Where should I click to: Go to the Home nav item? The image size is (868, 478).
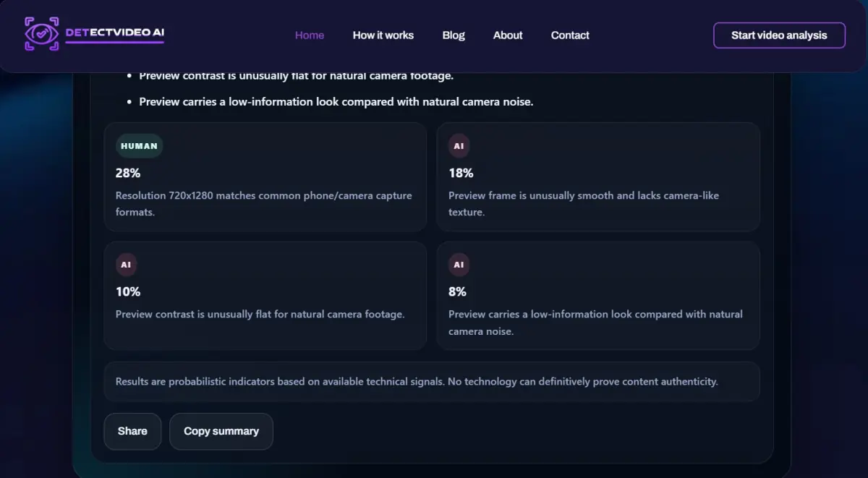coord(310,35)
